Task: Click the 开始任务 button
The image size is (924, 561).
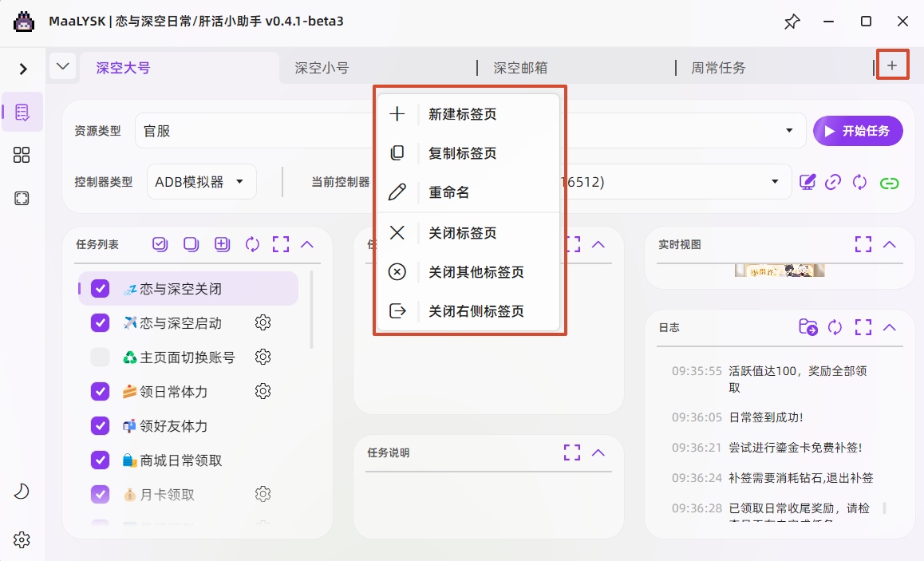Action: [858, 131]
